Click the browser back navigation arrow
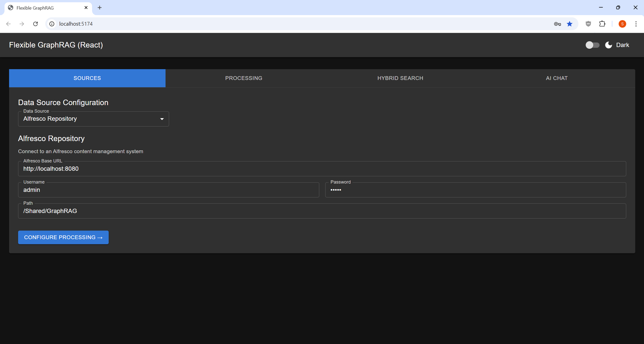The image size is (644, 344). (9, 24)
